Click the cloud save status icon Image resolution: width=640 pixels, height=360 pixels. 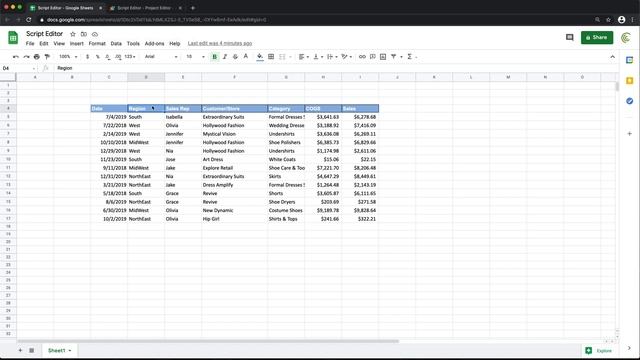95,34
